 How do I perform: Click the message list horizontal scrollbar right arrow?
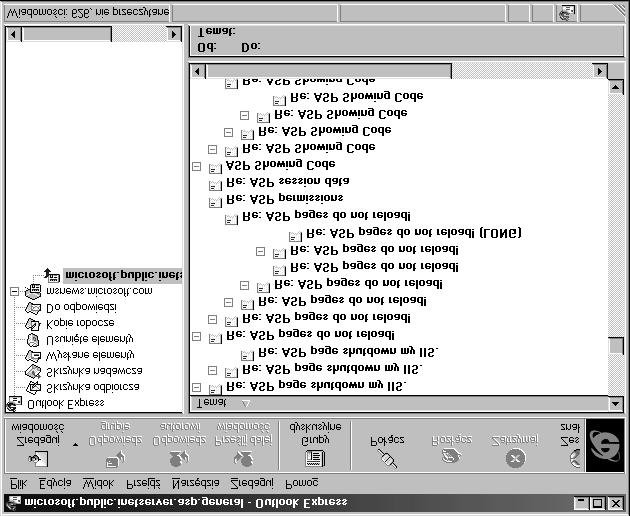click(x=600, y=72)
